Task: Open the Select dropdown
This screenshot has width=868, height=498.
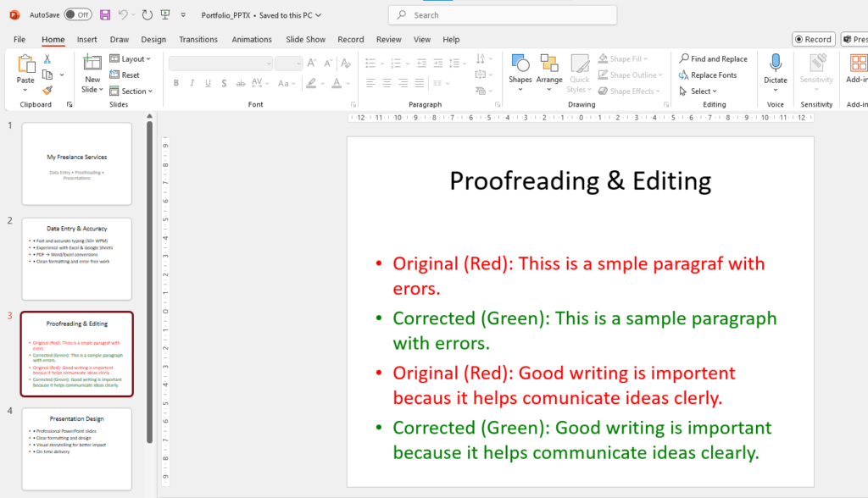Action: pyautogui.click(x=698, y=91)
